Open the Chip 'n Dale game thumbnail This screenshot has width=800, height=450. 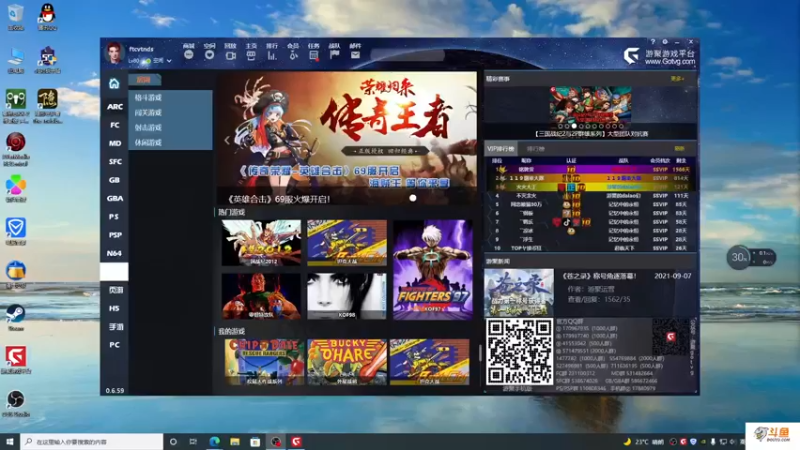pos(264,362)
